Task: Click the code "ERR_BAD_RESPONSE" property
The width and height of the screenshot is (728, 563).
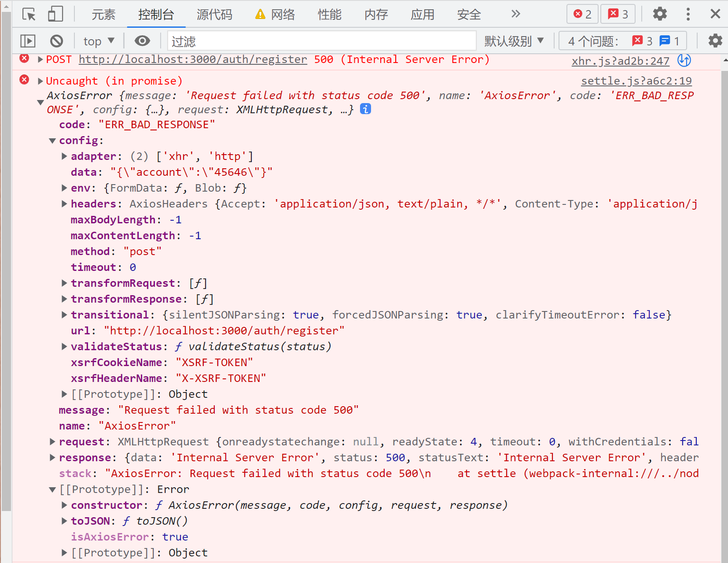Action: (137, 125)
